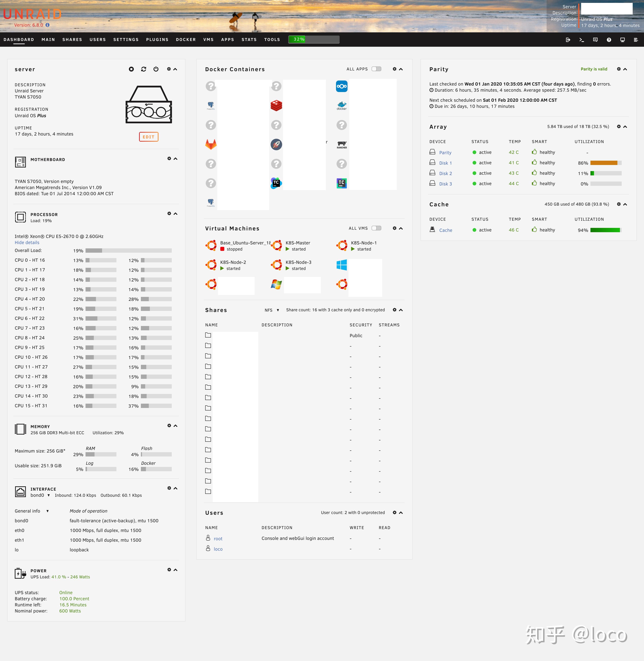Click the server reboot icon
The width and height of the screenshot is (644, 661).
(144, 69)
